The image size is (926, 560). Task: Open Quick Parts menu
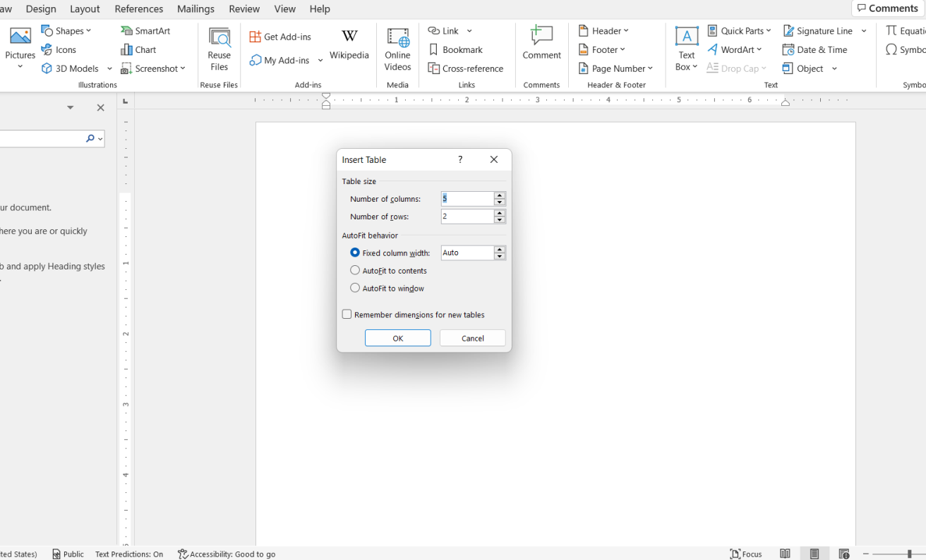(x=739, y=31)
